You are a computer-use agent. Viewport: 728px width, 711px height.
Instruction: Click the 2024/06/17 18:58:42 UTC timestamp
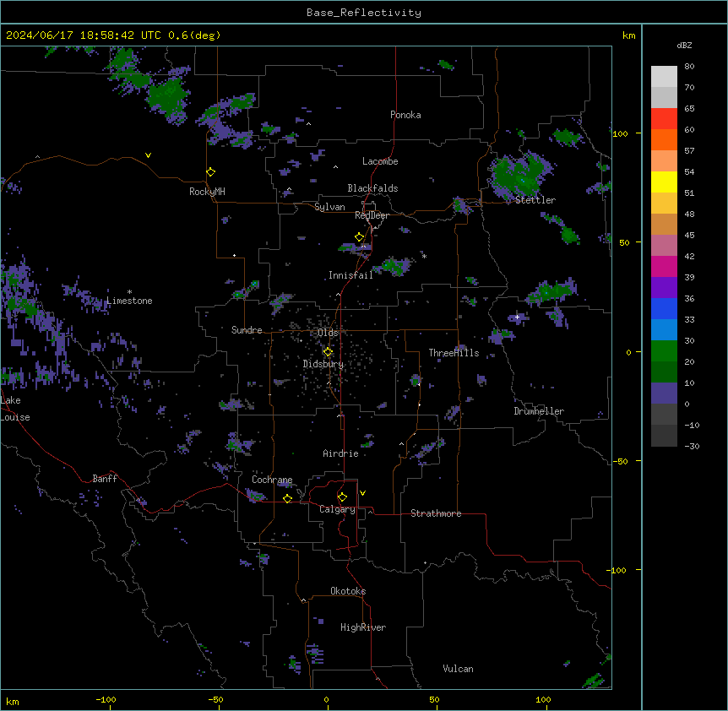84,35
